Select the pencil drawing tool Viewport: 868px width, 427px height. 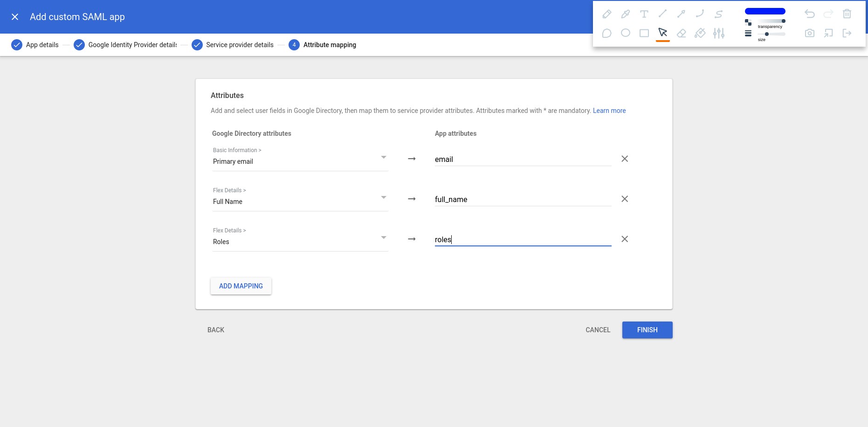pyautogui.click(x=606, y=14)
